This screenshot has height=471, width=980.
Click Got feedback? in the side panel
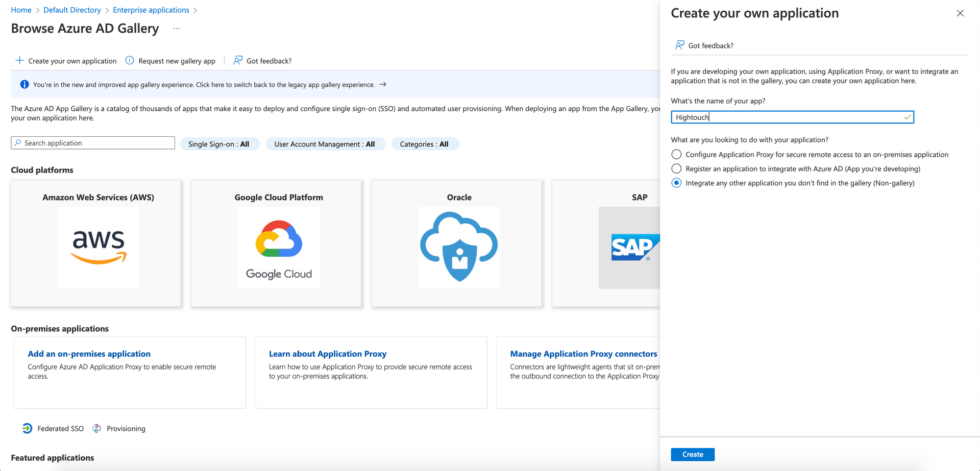(x=711, y=46)
